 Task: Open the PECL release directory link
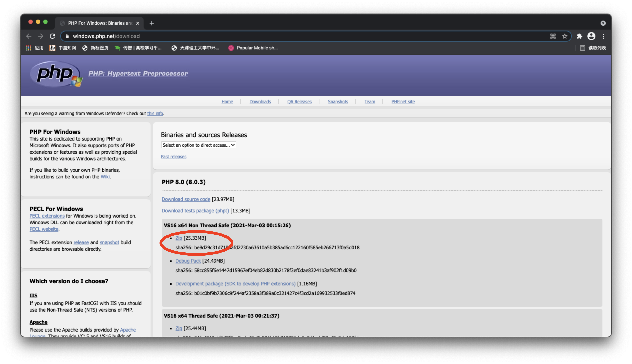point(81,242)
